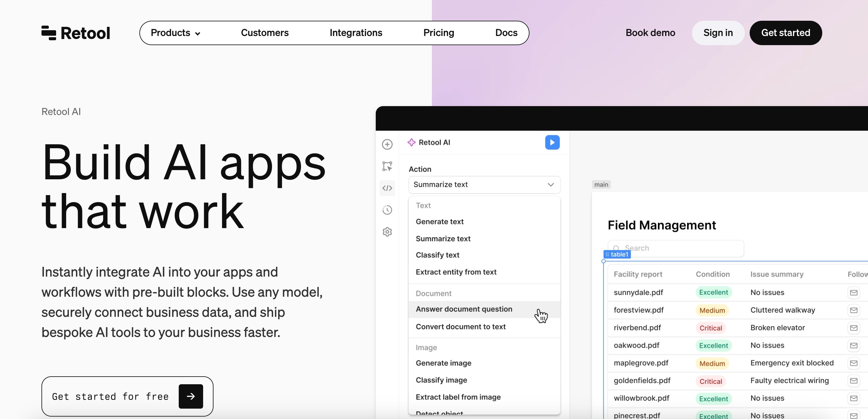Open the component tree icon in sidebar
Screen dimensions: 868x419
point(387,166)
